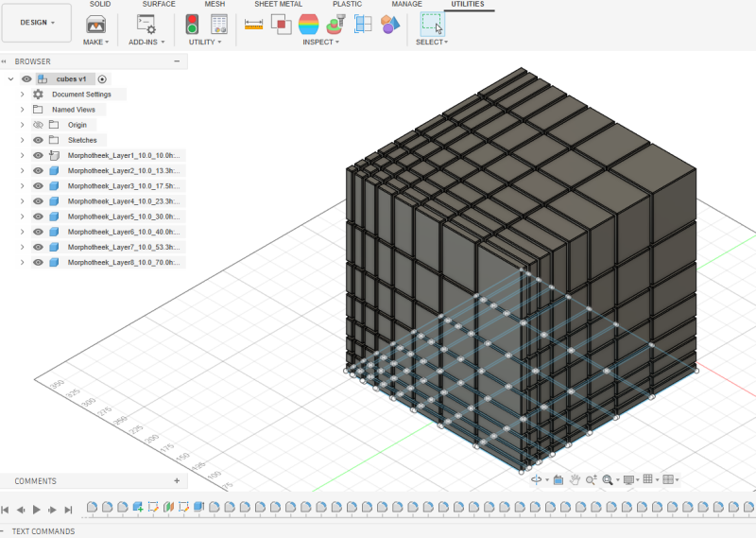Step timeline back one feature
This screenshot has height=538, width=756.
21,510
